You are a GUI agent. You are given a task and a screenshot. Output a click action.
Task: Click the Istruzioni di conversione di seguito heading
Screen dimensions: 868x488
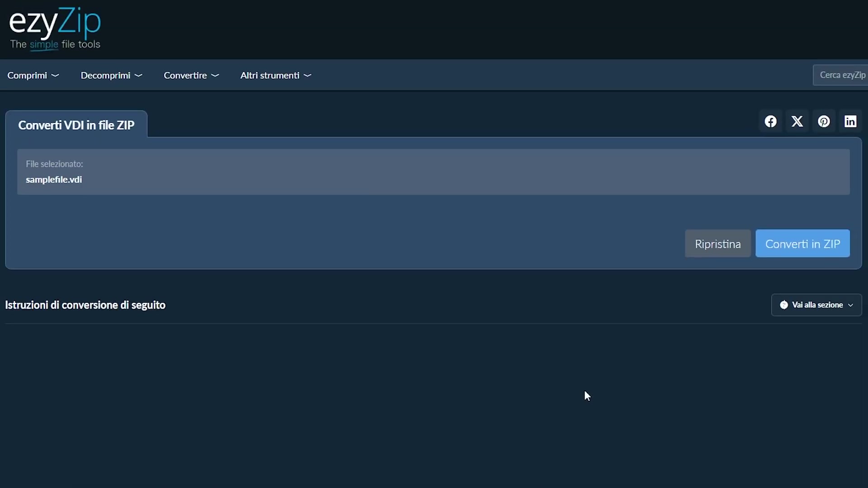[x=85, y=305]
